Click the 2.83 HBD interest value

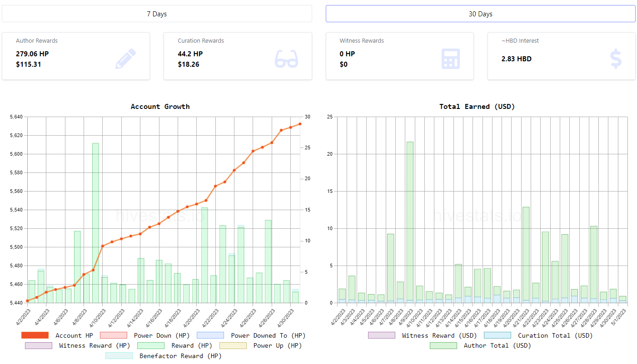point(517,59)
